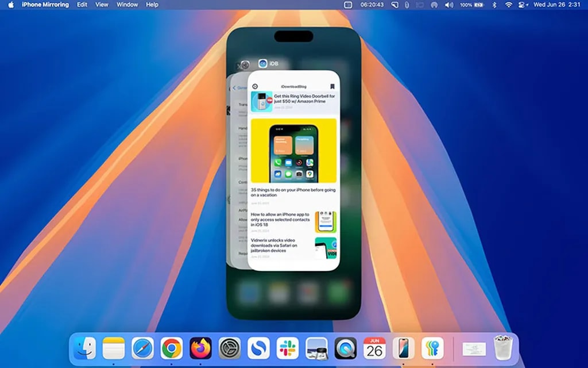The width and height of the screenshot is (588, 368).
Task: Open the Window menu
Action: tap(127, 5)
